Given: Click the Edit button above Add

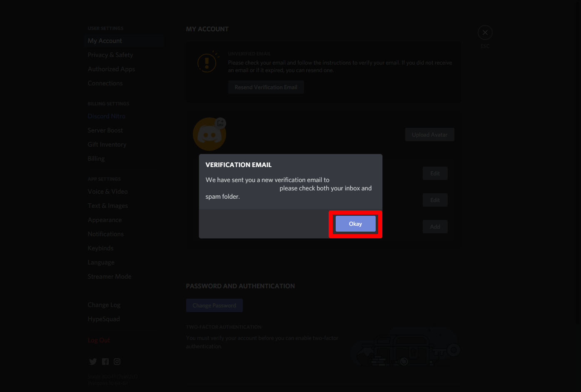Looking at the screenshot, I should (x=435, y=200).
